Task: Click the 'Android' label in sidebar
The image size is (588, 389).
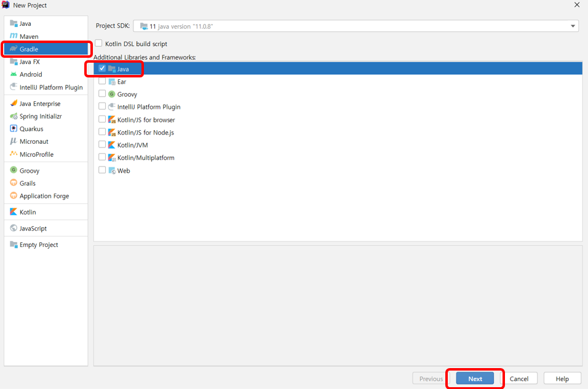Action: 31,74
